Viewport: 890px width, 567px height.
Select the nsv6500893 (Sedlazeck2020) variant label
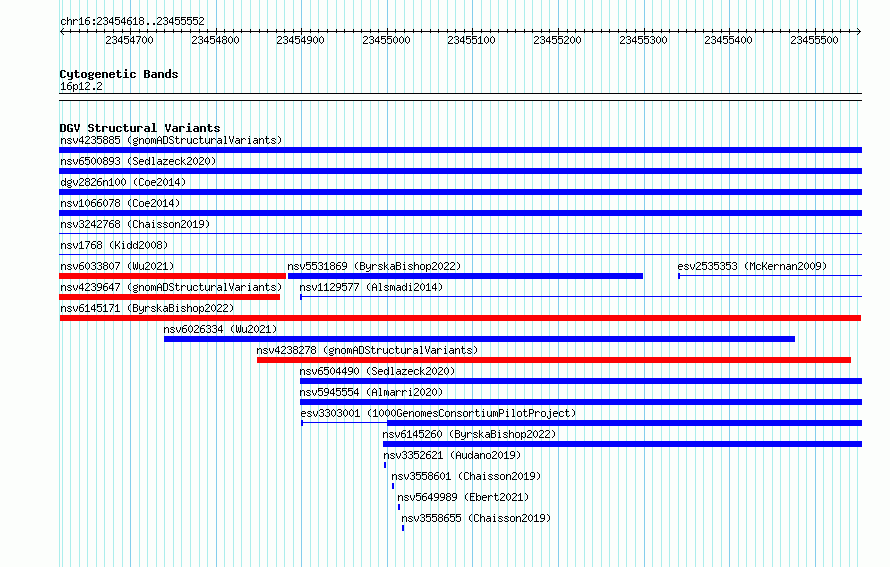(x=138, y=161)
